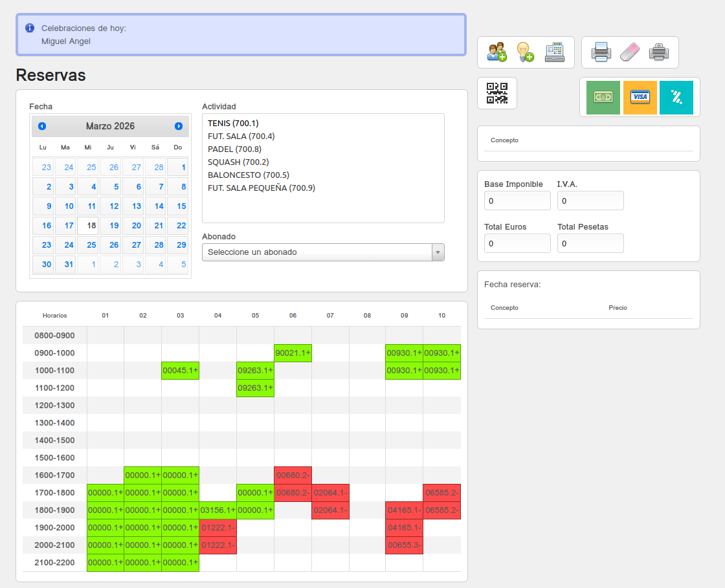Open the QR code scanner button
725x588 pixels.
[496, 93]
